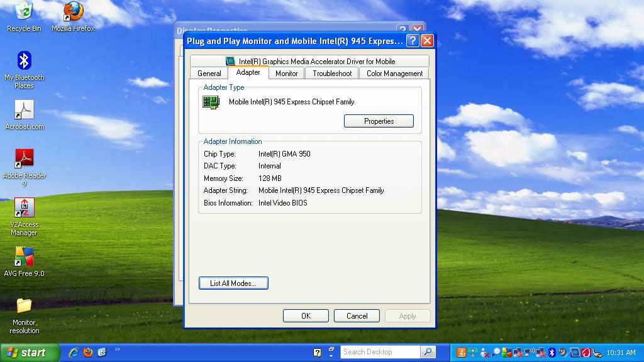
Task: Close the Plug and Play Monitor dialog
Action: click(427, 41)
